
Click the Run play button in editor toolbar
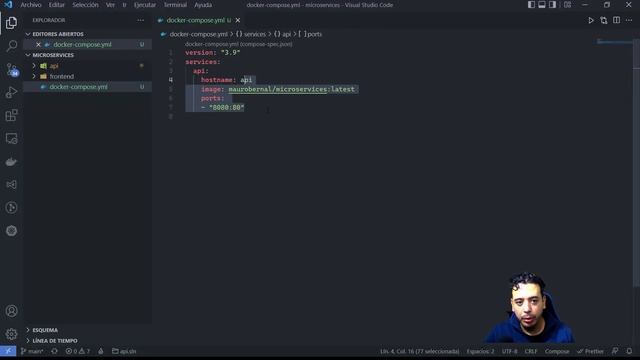click(591, 20)
